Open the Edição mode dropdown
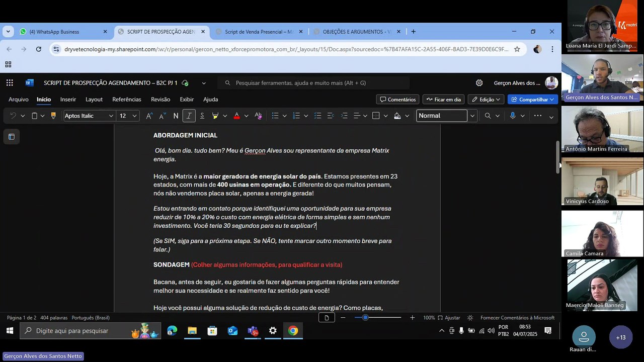This screenshot has height=362, width=644. [x=486, y=100]
